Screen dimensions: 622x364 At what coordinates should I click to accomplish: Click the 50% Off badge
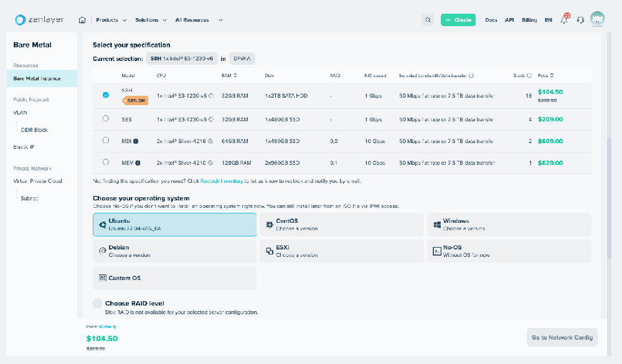[135, 101]
